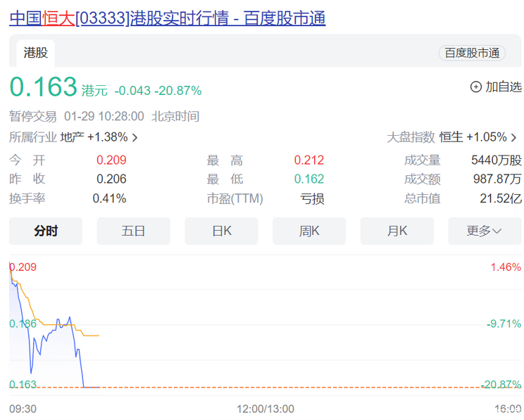Open the 更多 dropdown menu

click(x=485, y=231)
